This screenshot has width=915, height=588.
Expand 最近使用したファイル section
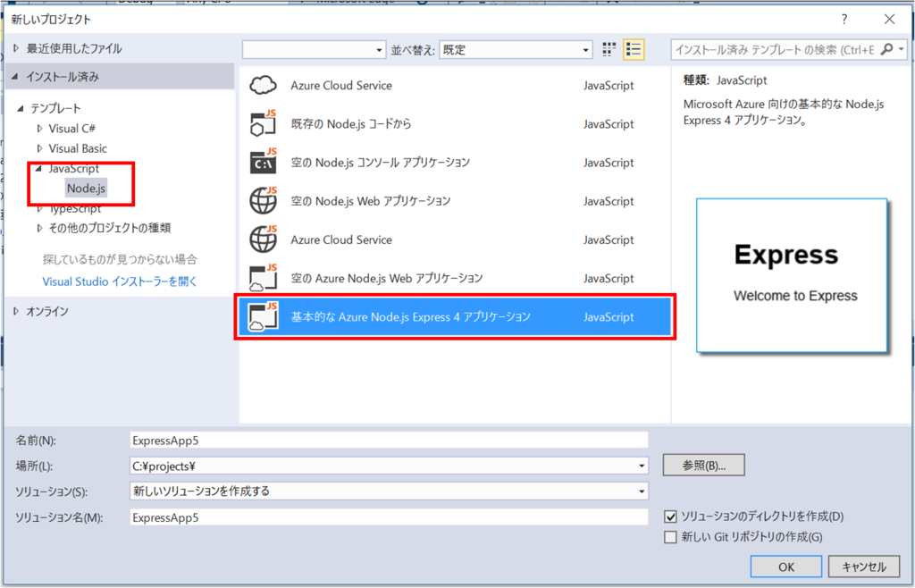(x=16, y=48)
